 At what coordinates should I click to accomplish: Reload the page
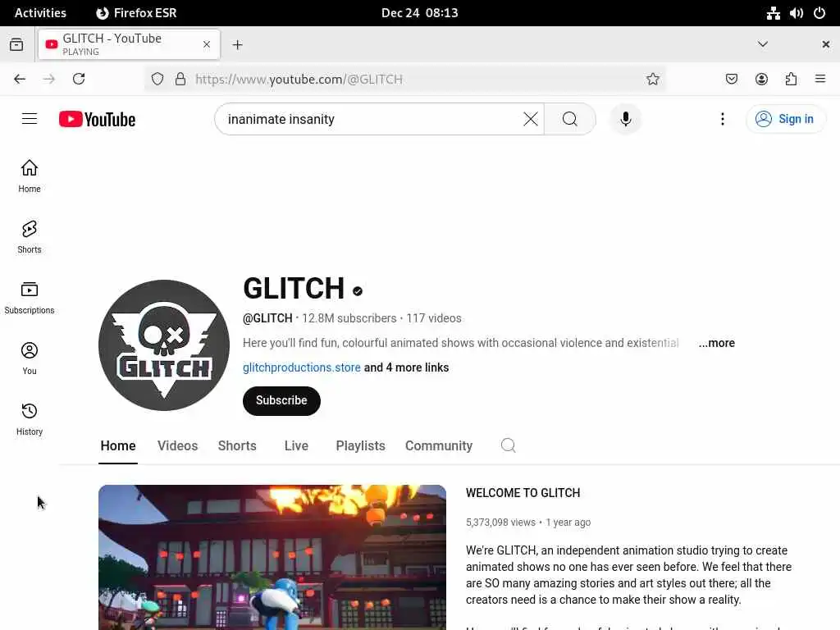point(79,80)
